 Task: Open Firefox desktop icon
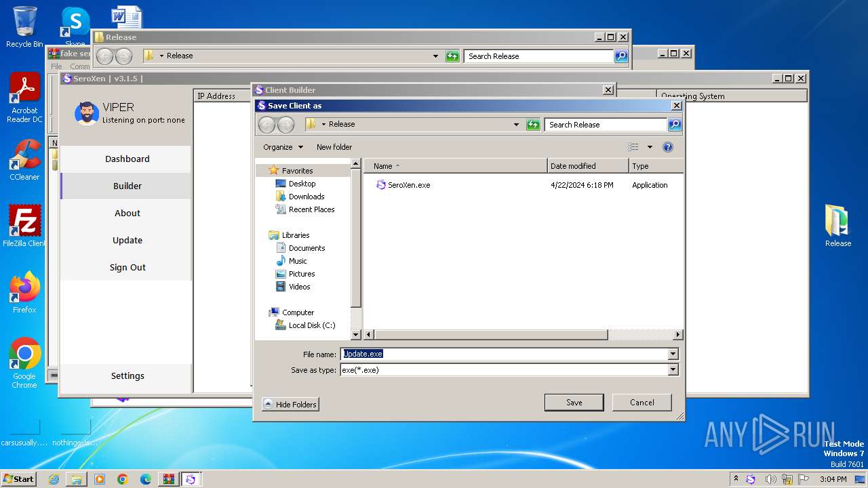[x=24, y=293]
